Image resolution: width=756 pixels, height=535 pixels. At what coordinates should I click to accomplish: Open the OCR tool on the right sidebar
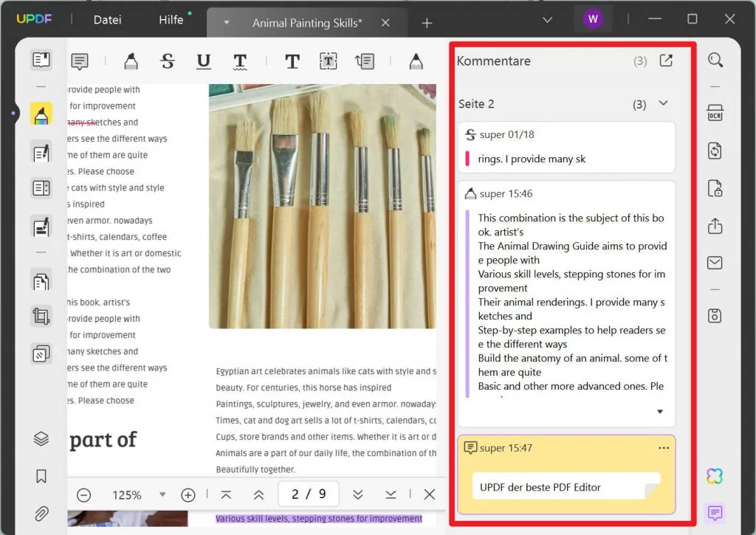click(x=715, y=113)
